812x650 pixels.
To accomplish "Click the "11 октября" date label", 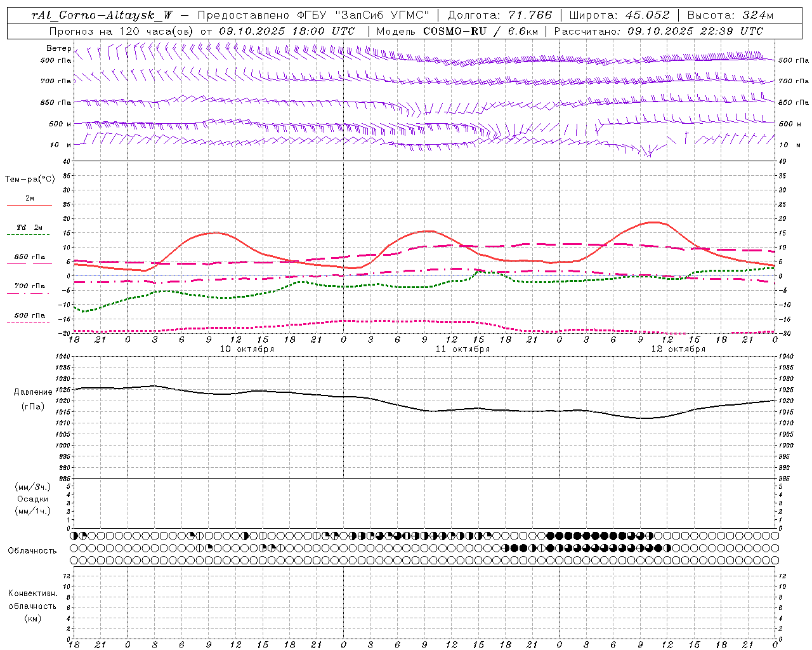I will 462,349.
